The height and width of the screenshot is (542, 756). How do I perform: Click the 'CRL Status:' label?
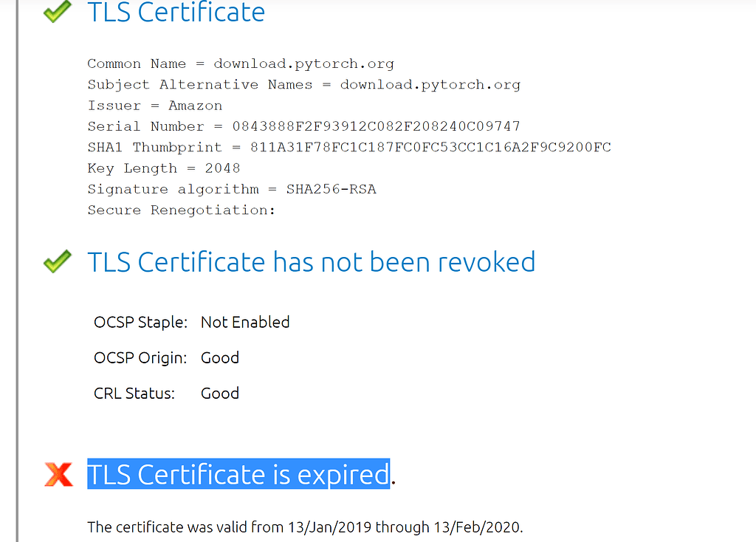click(134, 394)
